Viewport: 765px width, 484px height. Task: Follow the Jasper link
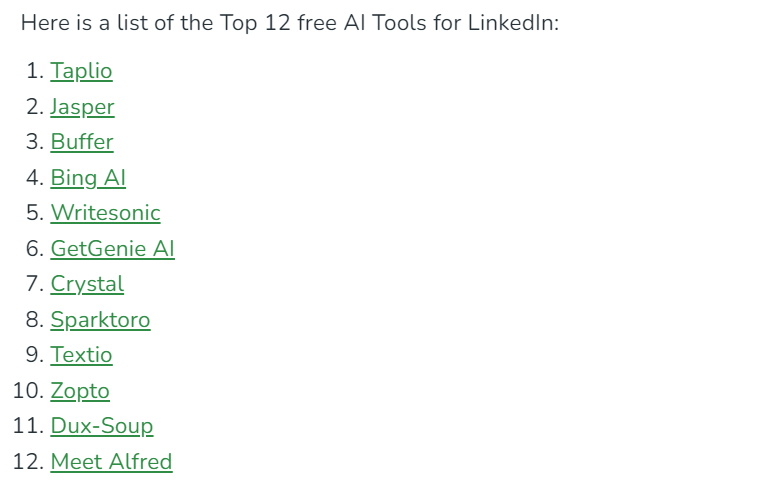(82, 107)
